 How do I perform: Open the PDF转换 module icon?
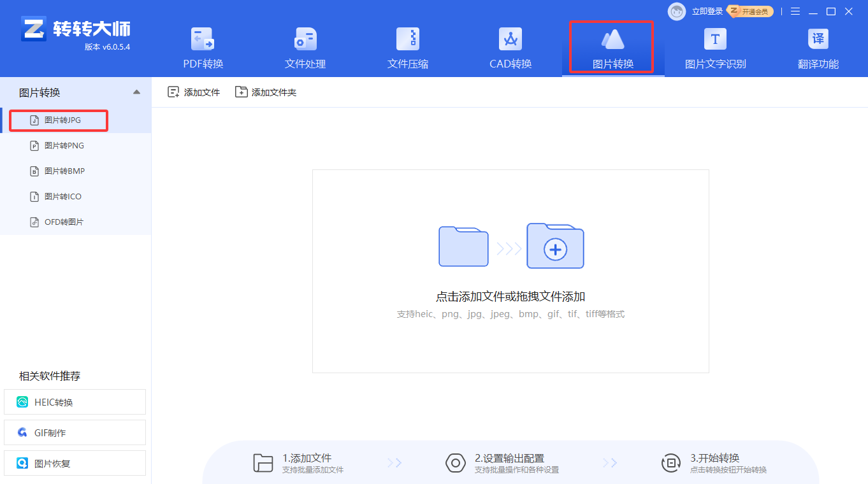click(203, 39)
